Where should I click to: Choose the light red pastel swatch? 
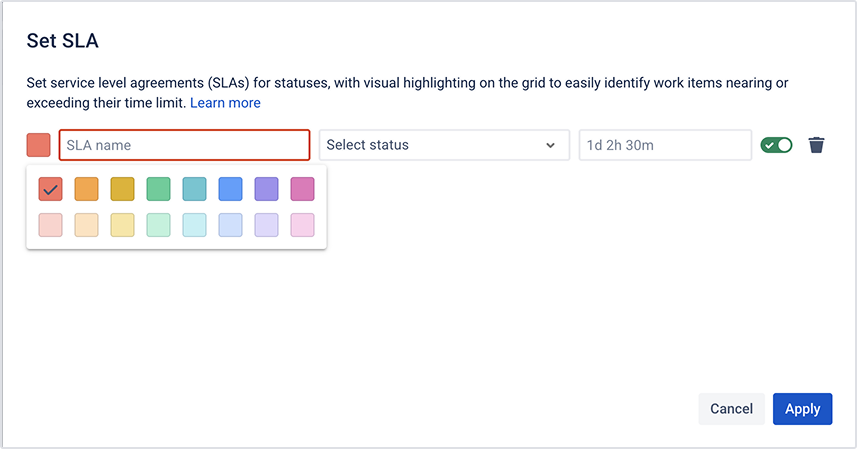click(51, 225)
